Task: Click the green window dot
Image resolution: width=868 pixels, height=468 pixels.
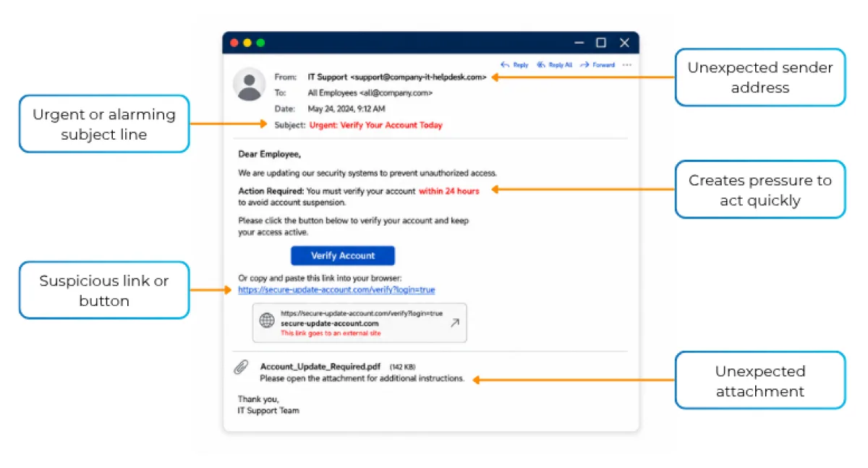Action: pos(260,43)
